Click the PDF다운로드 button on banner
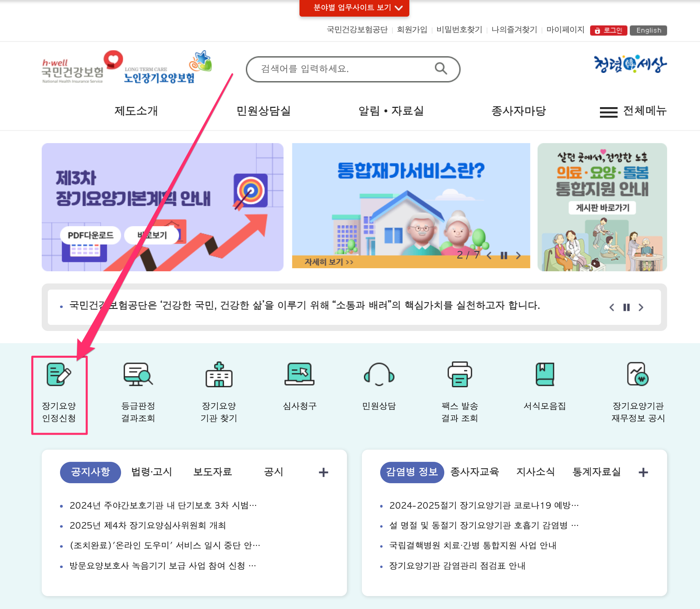Screen dimensions: 700x609 (91, 235)
